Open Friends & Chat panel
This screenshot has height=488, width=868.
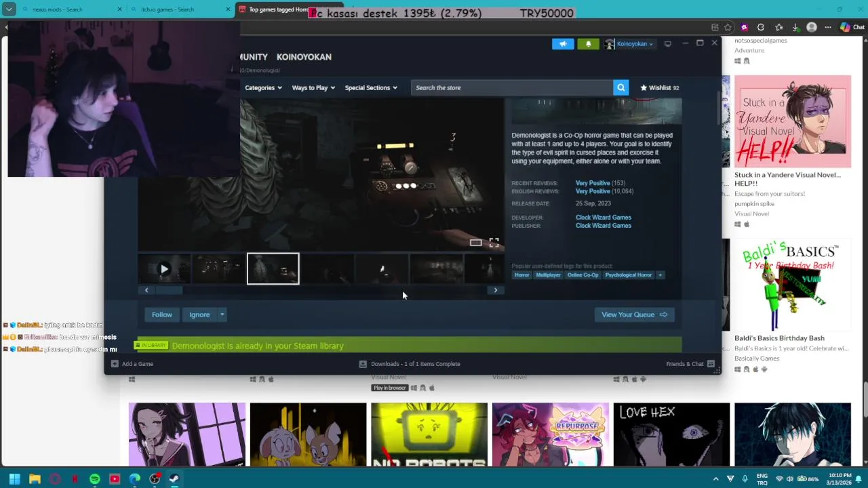coord(690,364)
